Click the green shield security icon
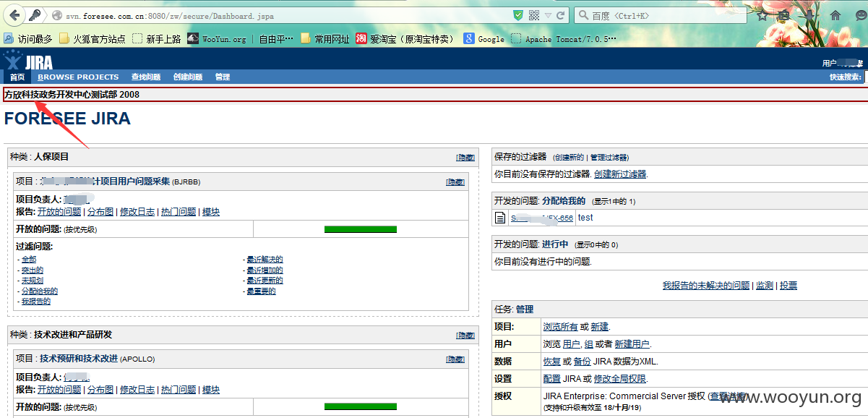Screen dimensions: 868x418 click(518, 15)
